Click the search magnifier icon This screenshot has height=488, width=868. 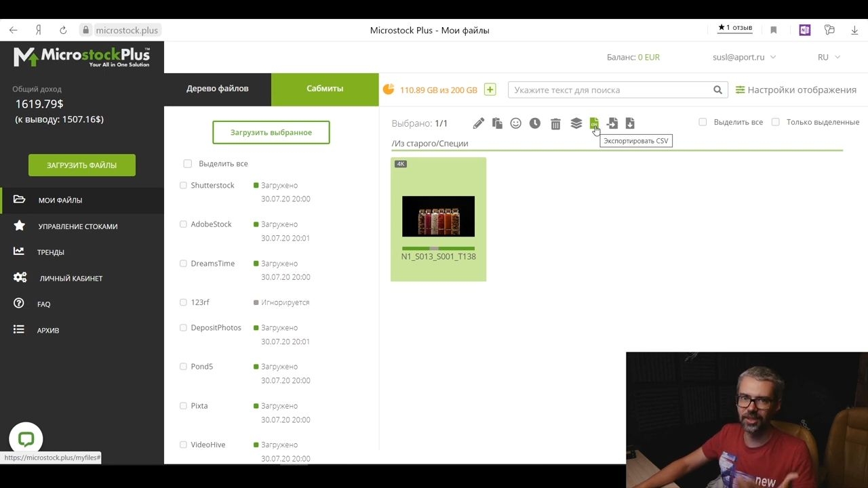[718, 90]
